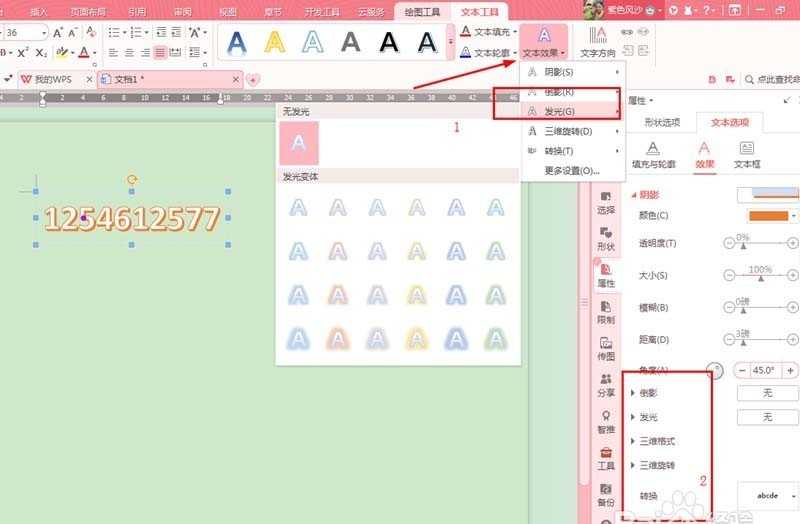Toggle subscript formatting
The width and height of the screenshot is (800, 524).
[41, 52]
